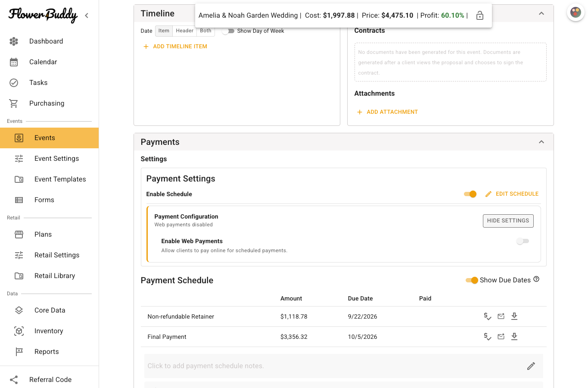
Task: Click the pencil icon for payment schedule notes
Action: point(531,366)
